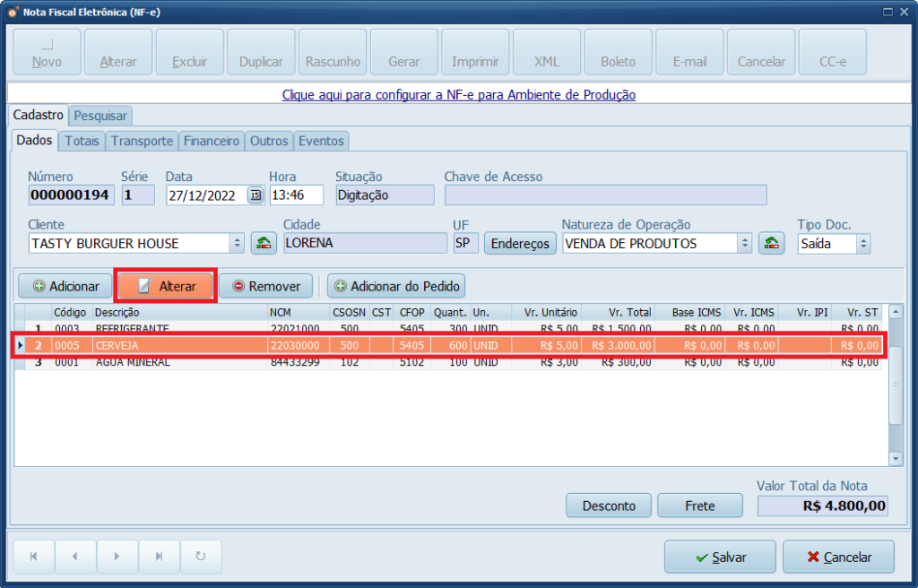Open the Cliente dropdown list

tap(237, 243)
